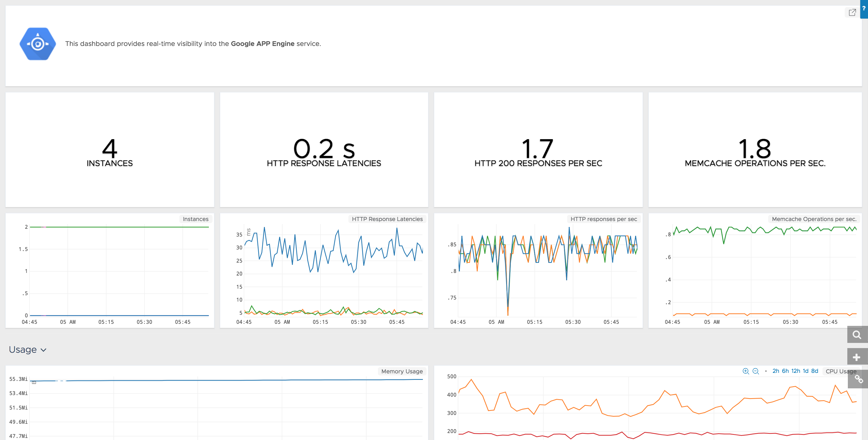The height and width of the screenshot is (440, 868).
Task: Click the 4 Instances single-stat panel
Action: pyautogui.click(x=110, y=150)
